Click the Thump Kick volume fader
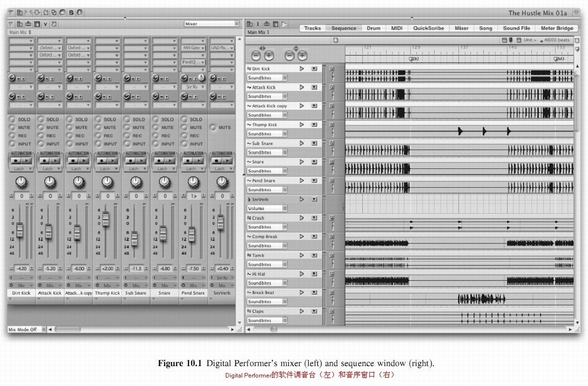The image size is (588, 386). pyautogui.click(x=106, y=219)
